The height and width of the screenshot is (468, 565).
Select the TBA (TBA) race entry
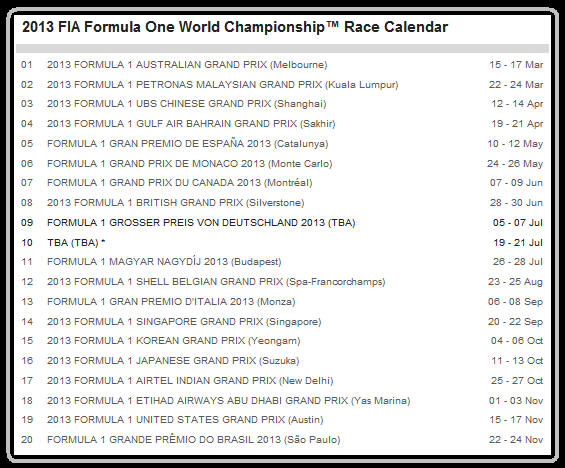pyautogui.click(x=76, y=242)
